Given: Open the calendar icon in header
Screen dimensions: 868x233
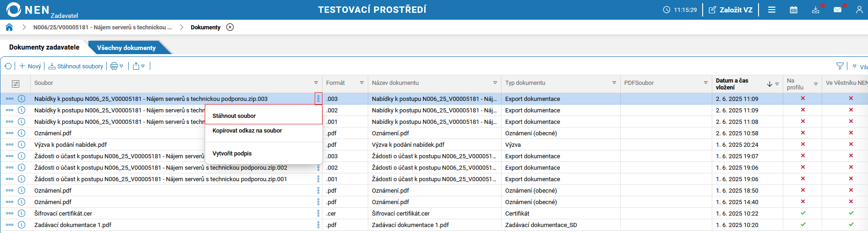Looking at the screenshot, I should point(794,10).
